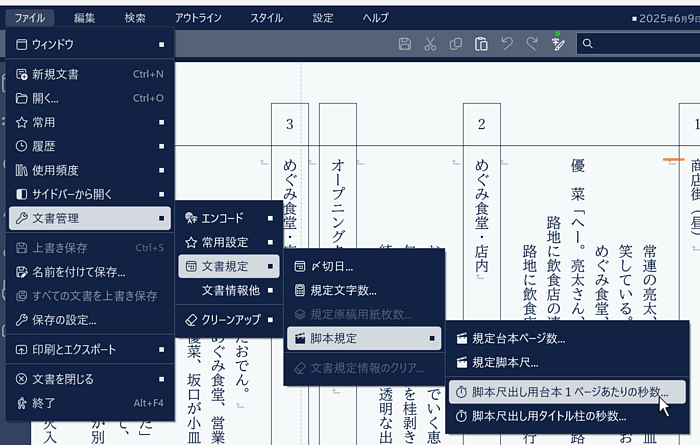Click the pen edit icon with green dot
The image size is (700, 445).
(x=558, y=43)
